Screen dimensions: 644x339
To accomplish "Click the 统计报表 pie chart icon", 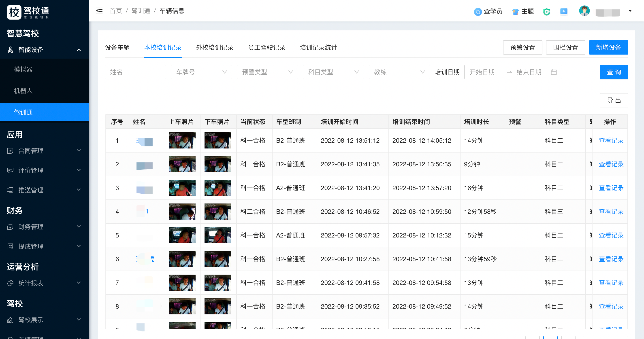I will pyautogui.click(x=10, y=283).
